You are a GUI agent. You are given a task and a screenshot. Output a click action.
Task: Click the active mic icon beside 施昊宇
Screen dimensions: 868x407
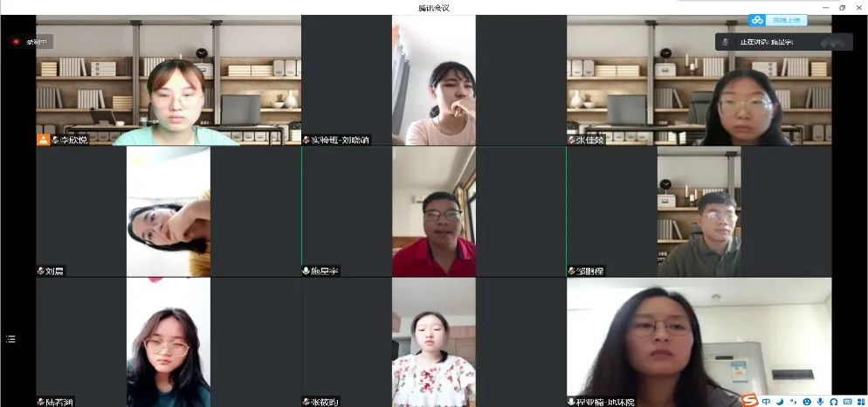point(306,272)
